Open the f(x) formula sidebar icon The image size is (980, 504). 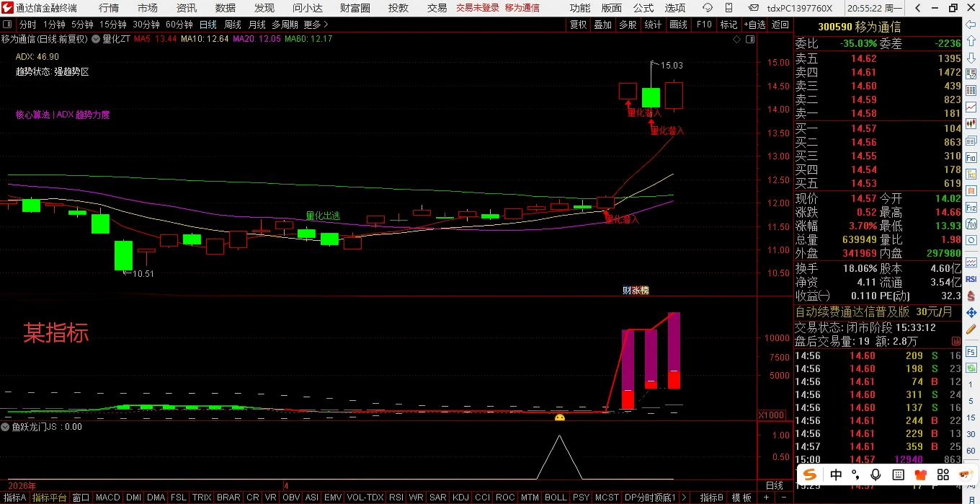point(971,224)
